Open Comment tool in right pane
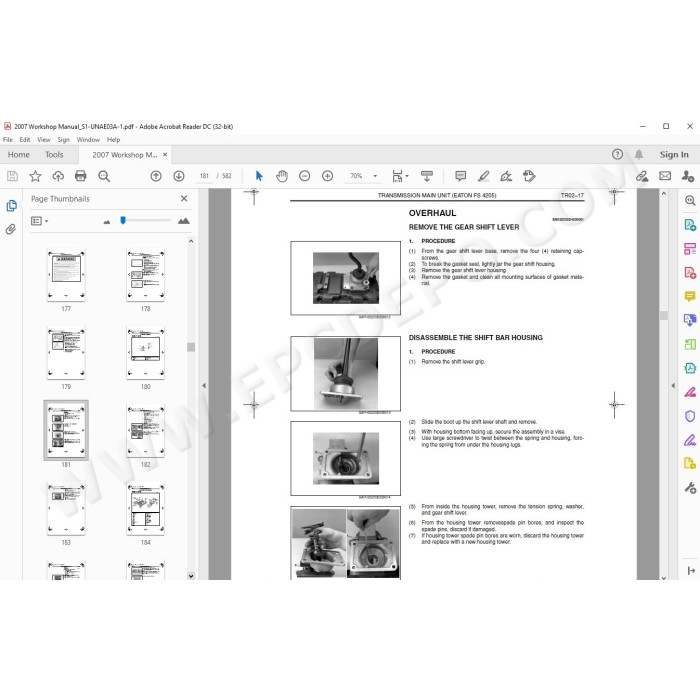Screen dimensions: 700x700 (690, 296)
